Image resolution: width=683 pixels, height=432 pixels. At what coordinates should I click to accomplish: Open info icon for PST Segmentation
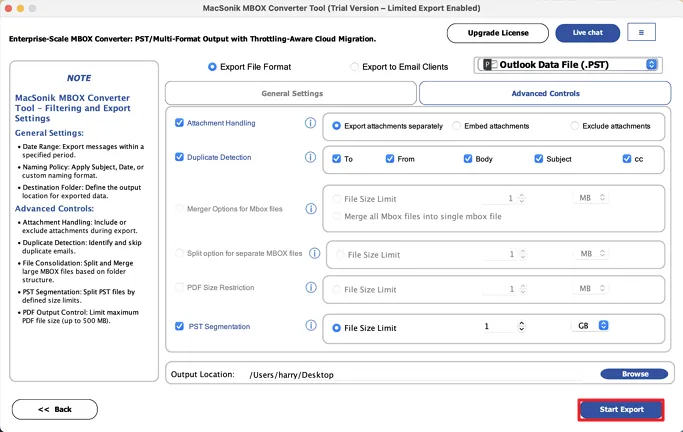[311, 326]
